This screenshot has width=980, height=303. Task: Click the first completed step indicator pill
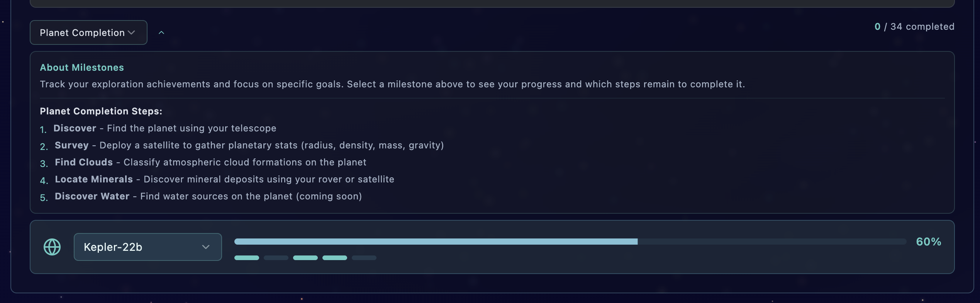246,258
